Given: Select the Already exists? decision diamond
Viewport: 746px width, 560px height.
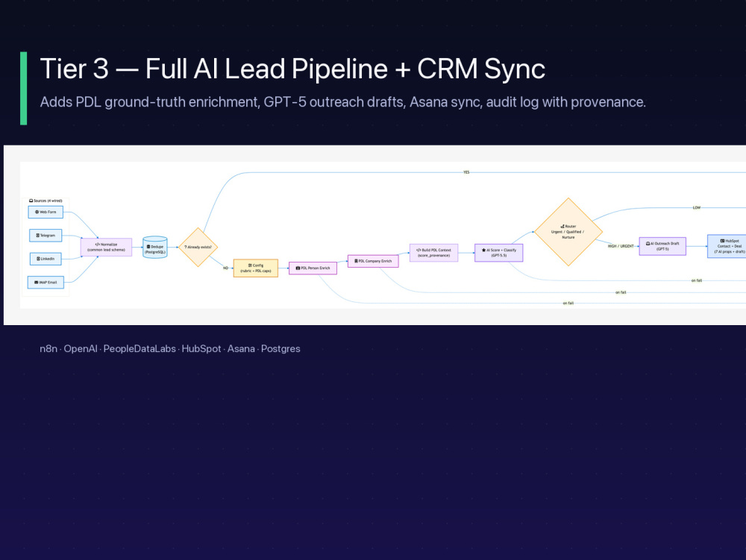Looking at the screenshot, I should [x=198, y=248].
